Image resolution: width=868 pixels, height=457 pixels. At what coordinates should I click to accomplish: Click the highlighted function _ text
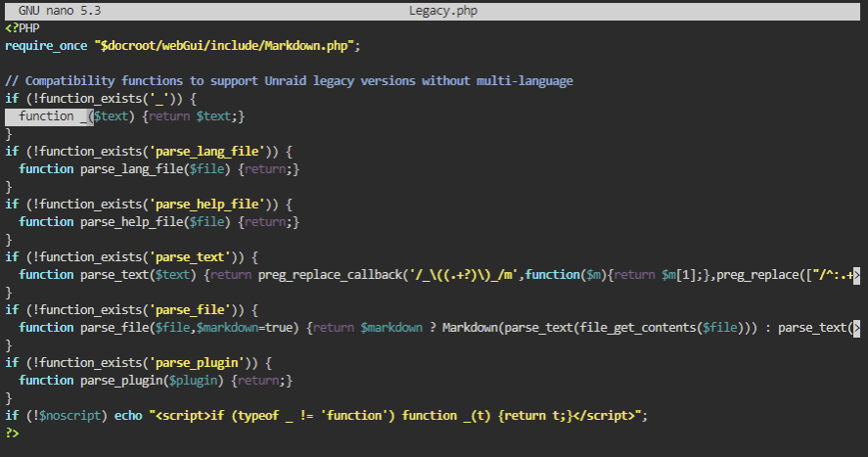(x=49, y=116)
